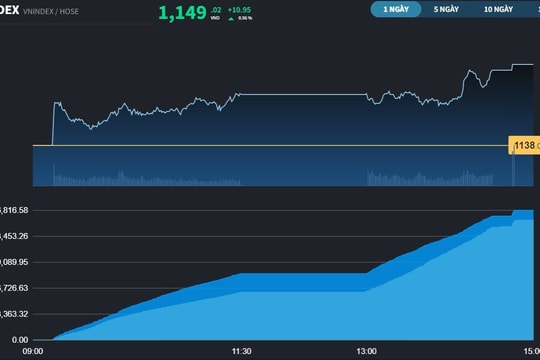Click the 816.58 volume axis label

pyautogui.click(x=14, y=210)
